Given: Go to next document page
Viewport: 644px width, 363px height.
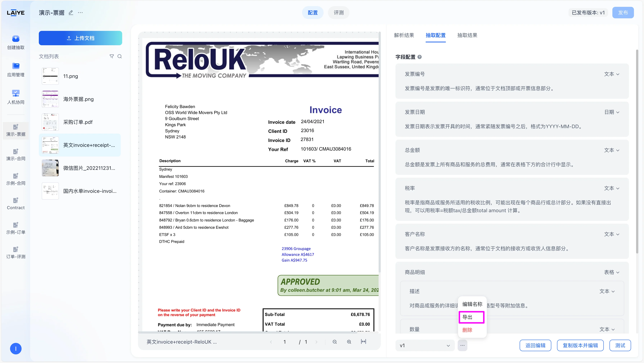Looking at the screenshot, I should (316, 342).
